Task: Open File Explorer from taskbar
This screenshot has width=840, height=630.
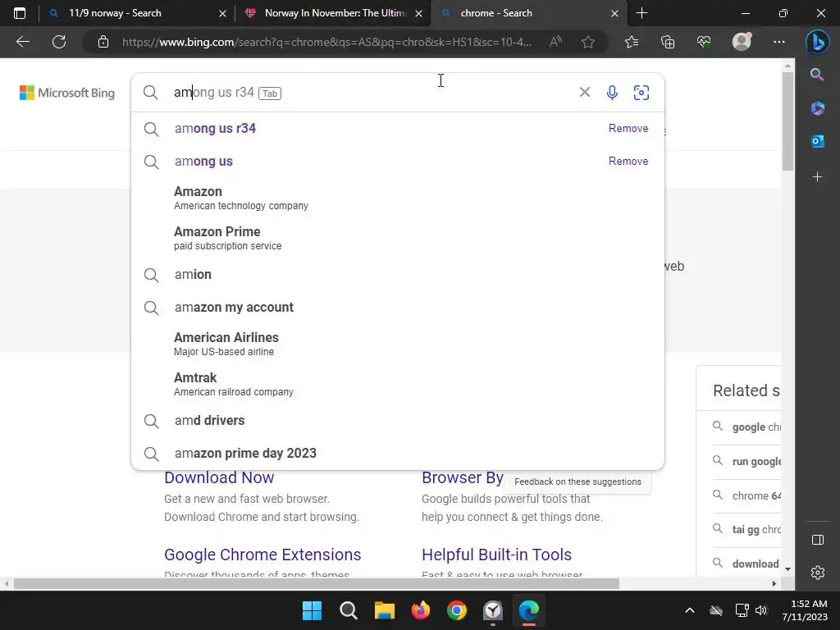Action: (384, 610)
